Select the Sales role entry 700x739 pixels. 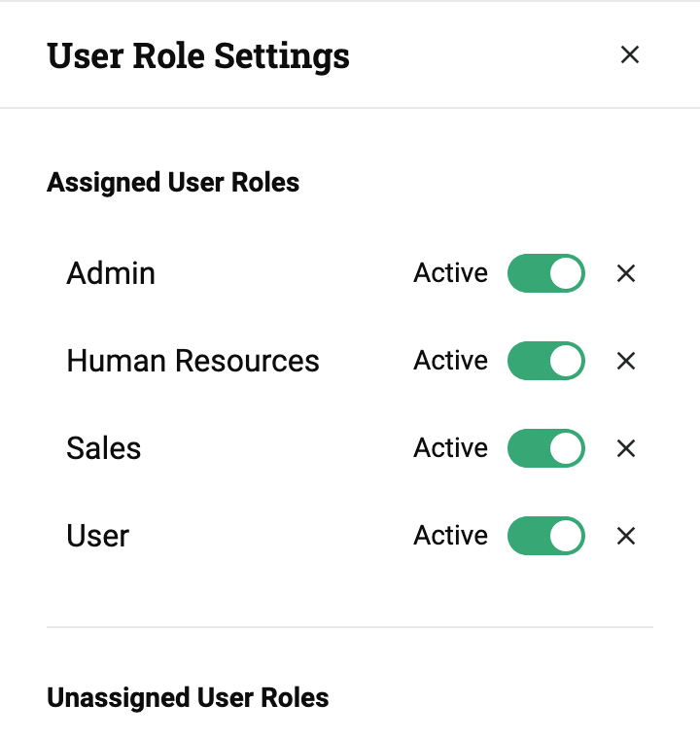point(104,448)
